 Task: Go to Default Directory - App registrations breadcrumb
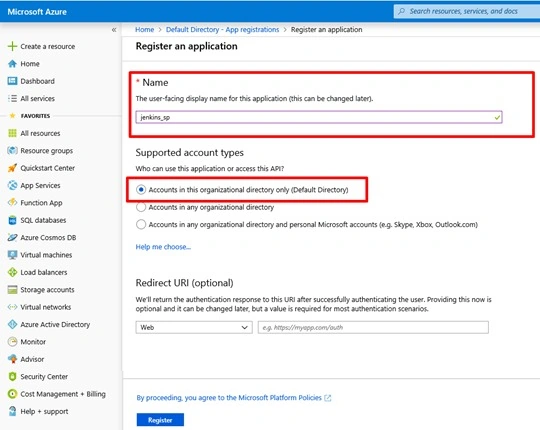[x=222, y=30]
